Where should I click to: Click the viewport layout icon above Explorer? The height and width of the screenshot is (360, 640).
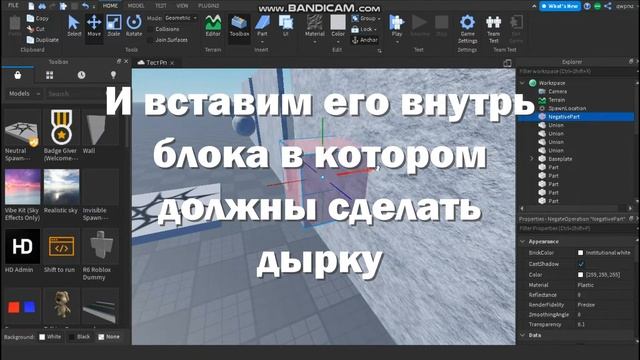pos(507,63)
